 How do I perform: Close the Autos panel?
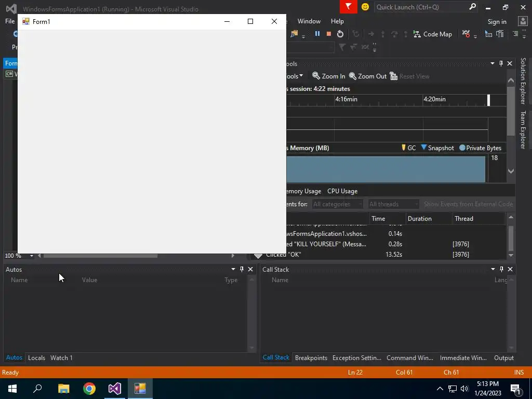click(x=250, y=269)
